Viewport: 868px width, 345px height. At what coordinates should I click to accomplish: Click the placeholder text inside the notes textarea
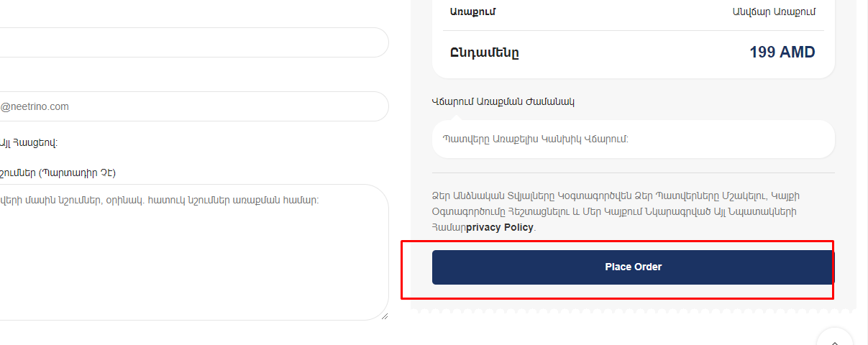point(160,201)
